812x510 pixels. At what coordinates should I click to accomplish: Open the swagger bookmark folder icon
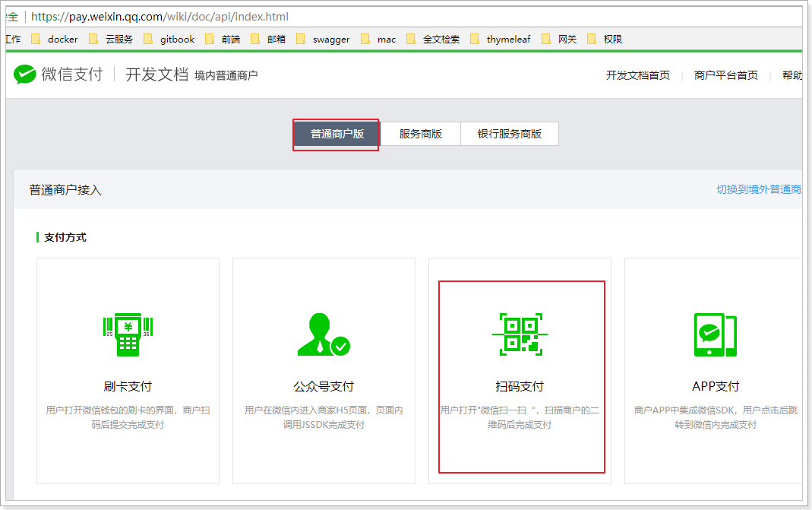(x=300, y=40)
